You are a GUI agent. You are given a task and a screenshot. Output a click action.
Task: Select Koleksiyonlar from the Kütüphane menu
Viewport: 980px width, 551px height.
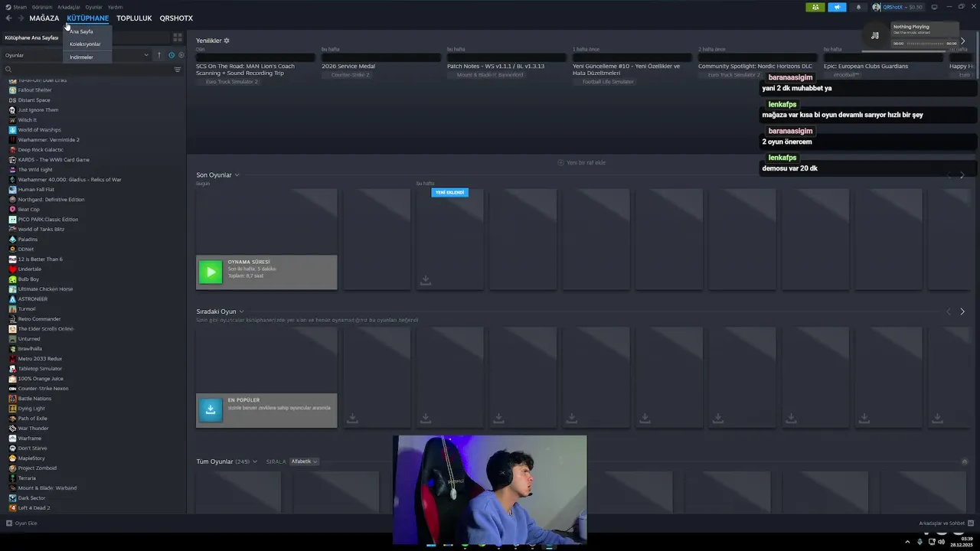[85, 44]
